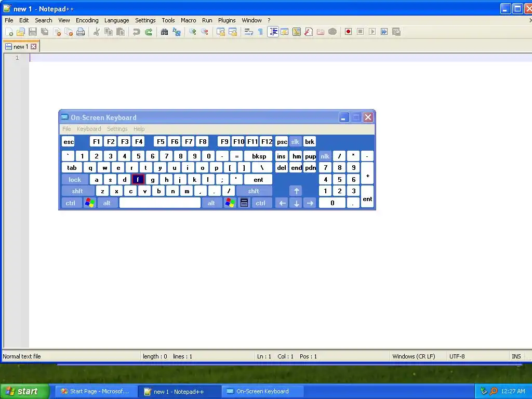
Task: Click the Windows (CR LF) status bar field
Action: [x=418, y=356]
